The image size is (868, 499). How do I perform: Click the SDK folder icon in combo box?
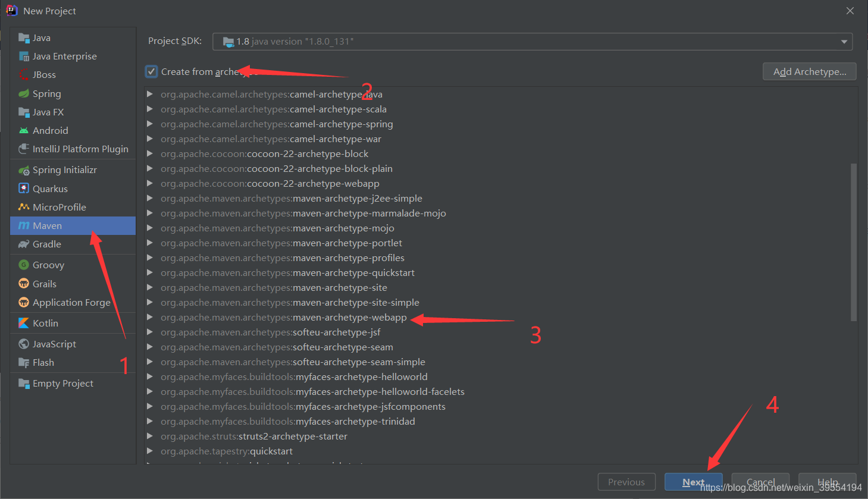point(228,42)
